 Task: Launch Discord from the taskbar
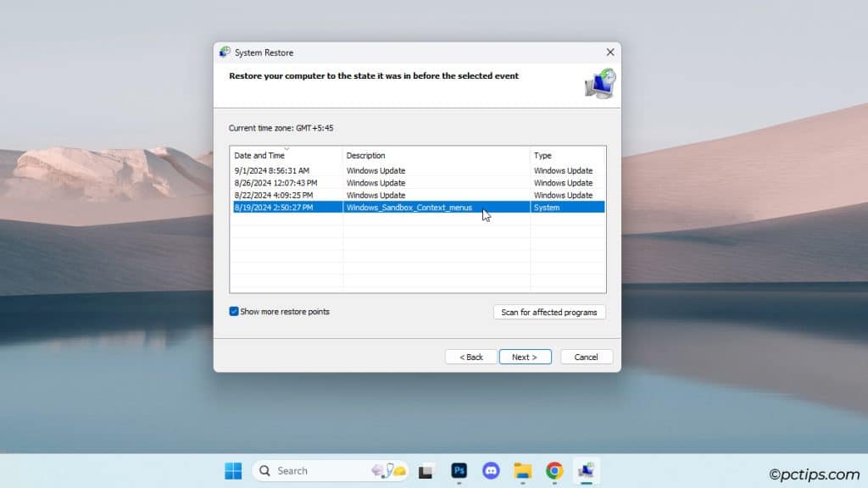point(491,471)
